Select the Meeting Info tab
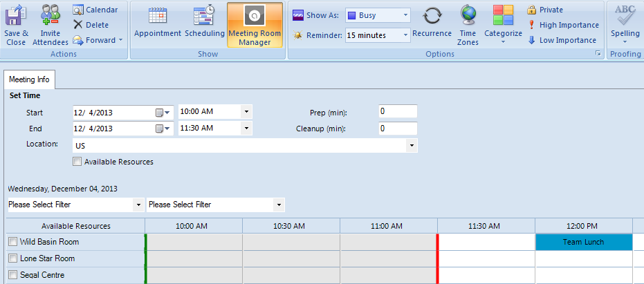Image resolution: width=644 pixels, height=284 pixels. click(x=29, y=79)
